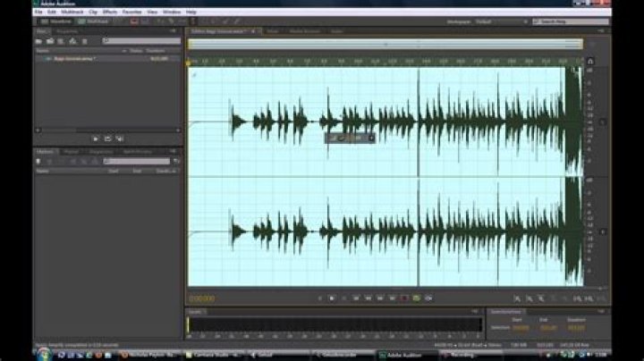Open the Markers panel options menu

[173, 152]
